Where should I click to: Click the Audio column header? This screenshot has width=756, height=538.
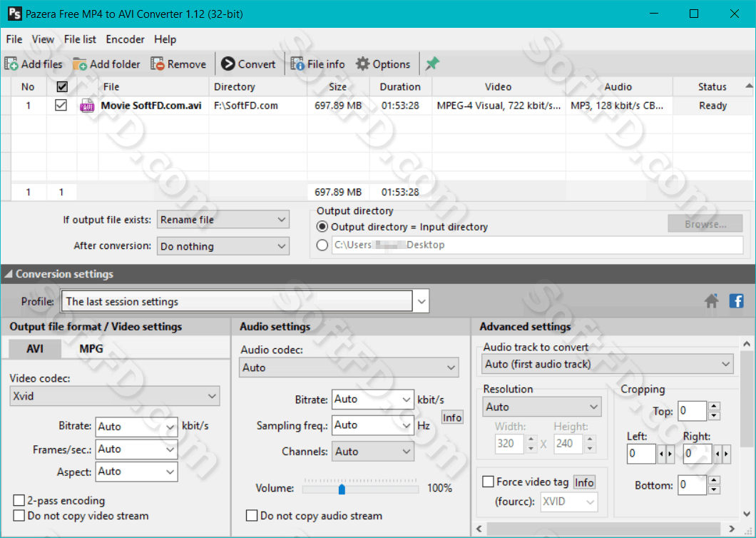618,87
